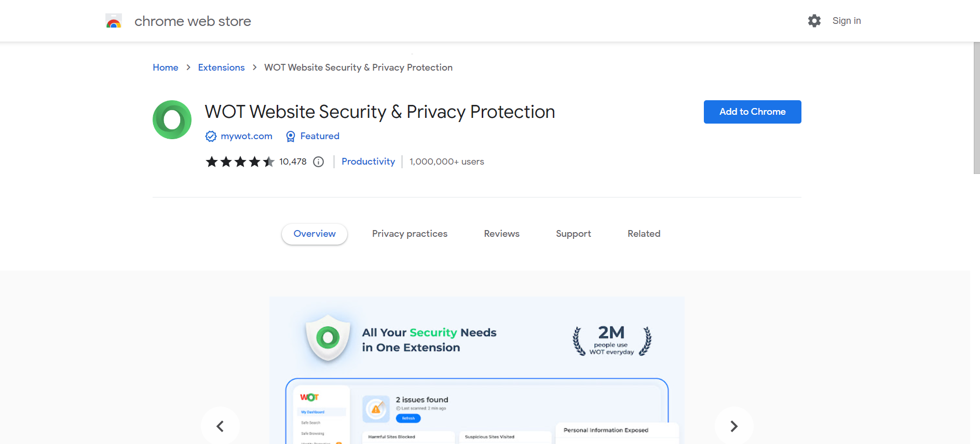Click the Featured award ribbon icon
Screen dimensions: 980x444
tap(291, 136)
